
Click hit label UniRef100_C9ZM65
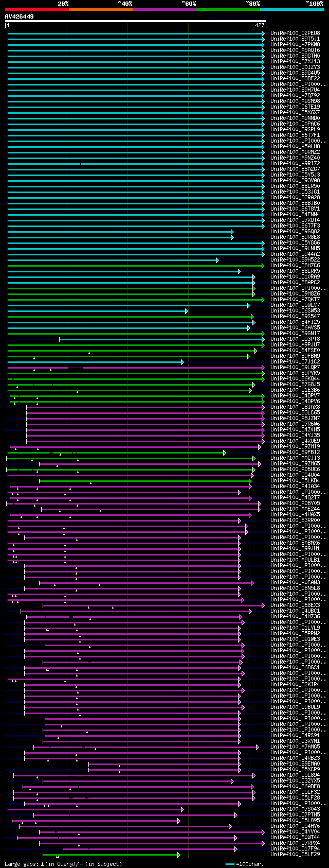(295, 463)
